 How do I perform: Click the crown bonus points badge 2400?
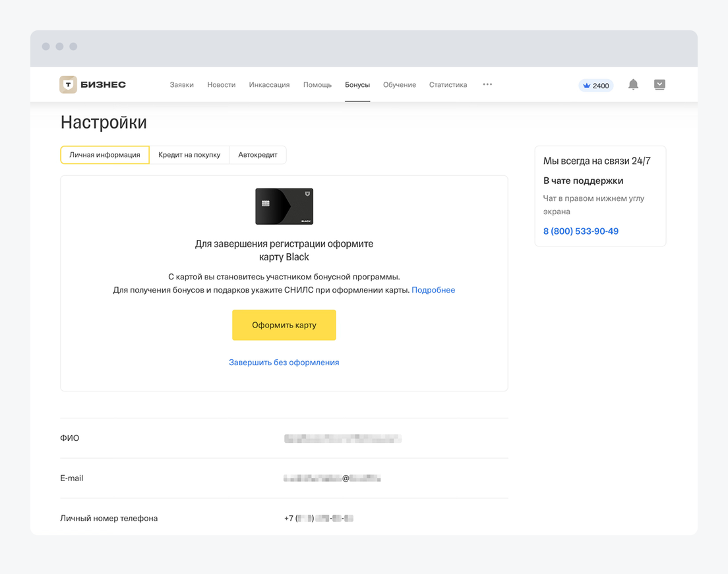[x=596, y=86]
